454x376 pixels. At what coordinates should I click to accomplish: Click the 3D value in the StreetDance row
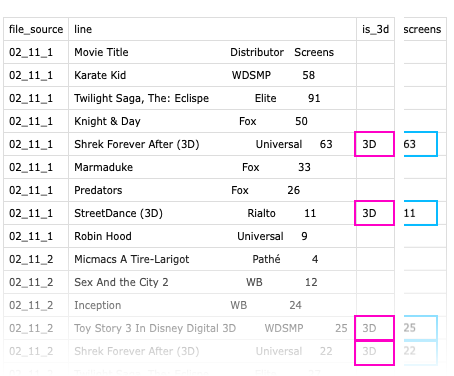click(374, 213)
